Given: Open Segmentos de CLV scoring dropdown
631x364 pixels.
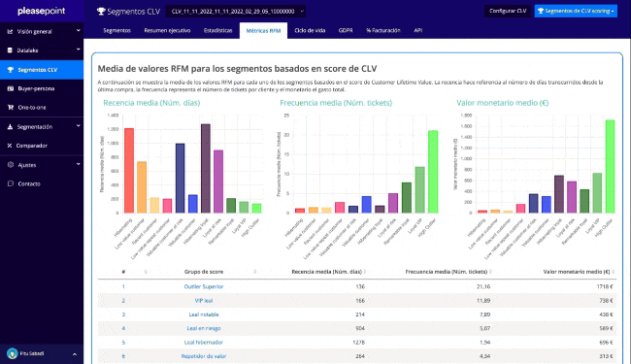Looking at the screenshot, I should tap(576, 11).
